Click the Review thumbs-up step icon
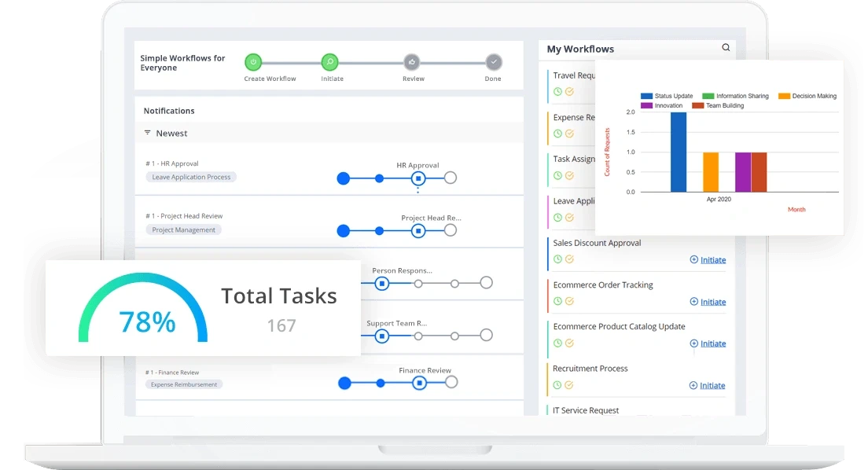Image resolution: width=868 pixels, height=470 pixels. (413, 62)
